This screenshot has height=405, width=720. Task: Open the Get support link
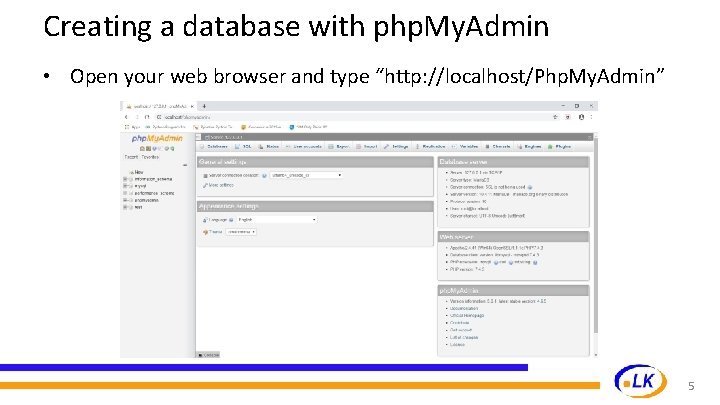(461, 330)
